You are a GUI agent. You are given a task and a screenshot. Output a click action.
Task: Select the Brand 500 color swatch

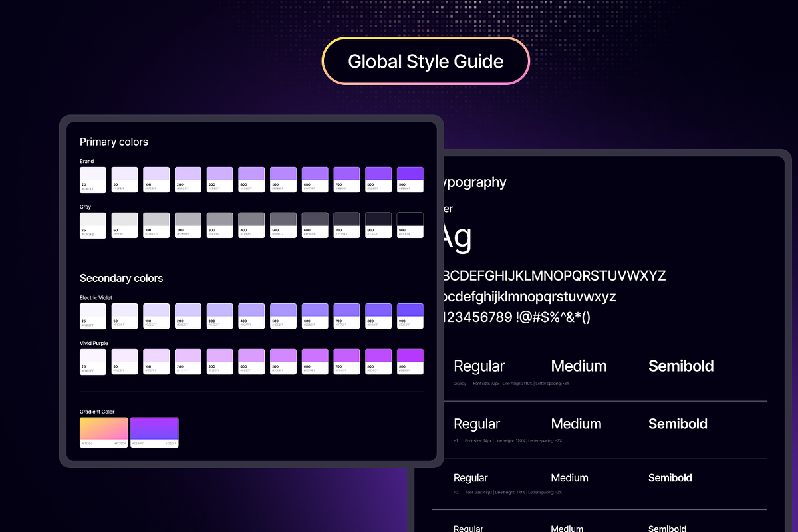[283, 180]
